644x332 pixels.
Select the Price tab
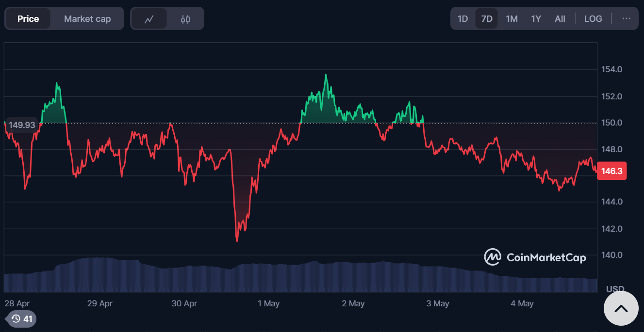(28, 19)
